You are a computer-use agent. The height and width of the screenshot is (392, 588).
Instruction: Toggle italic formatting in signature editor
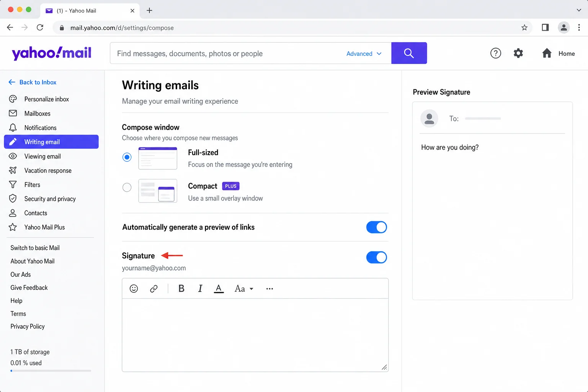coord(200,289)
